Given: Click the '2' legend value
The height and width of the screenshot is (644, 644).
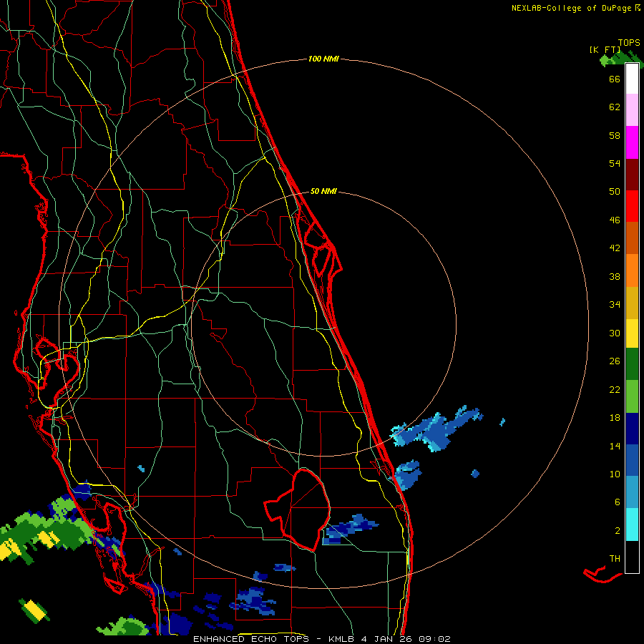Looking at the screenshot, I should click(x=618, y=531).
